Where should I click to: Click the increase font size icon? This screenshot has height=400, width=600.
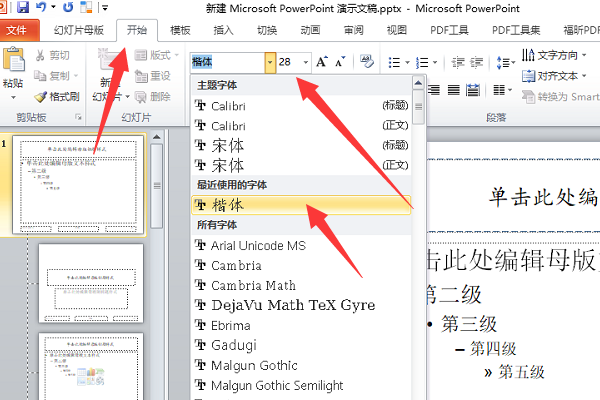point(322,62)
